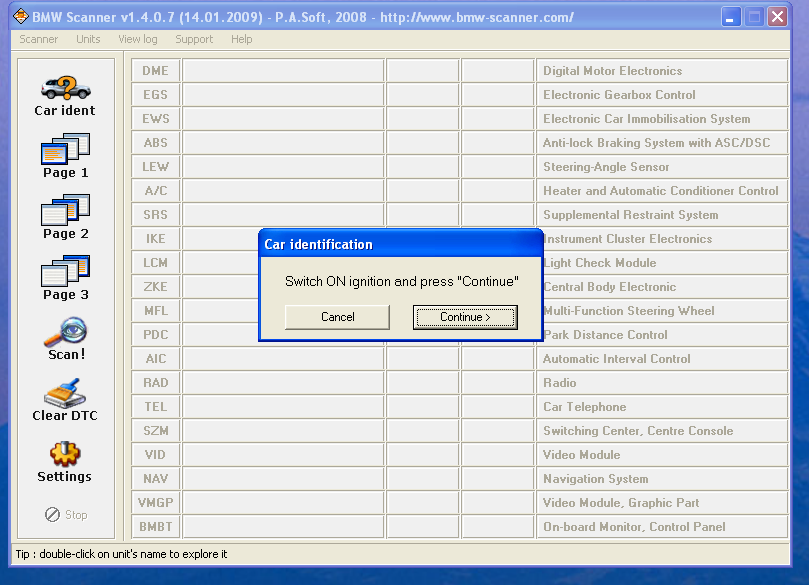Click 'Video Module' description text

point(581,454)
